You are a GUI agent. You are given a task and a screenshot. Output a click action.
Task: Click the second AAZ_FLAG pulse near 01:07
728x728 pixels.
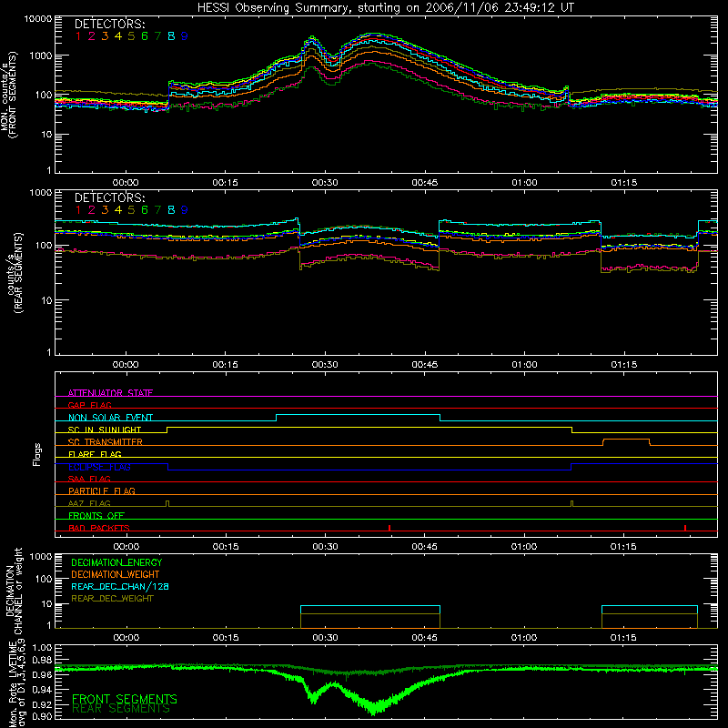[x=572, y=504]
